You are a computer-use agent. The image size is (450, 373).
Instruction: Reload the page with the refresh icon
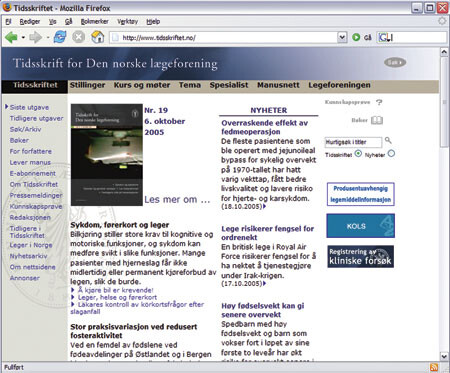60,37
